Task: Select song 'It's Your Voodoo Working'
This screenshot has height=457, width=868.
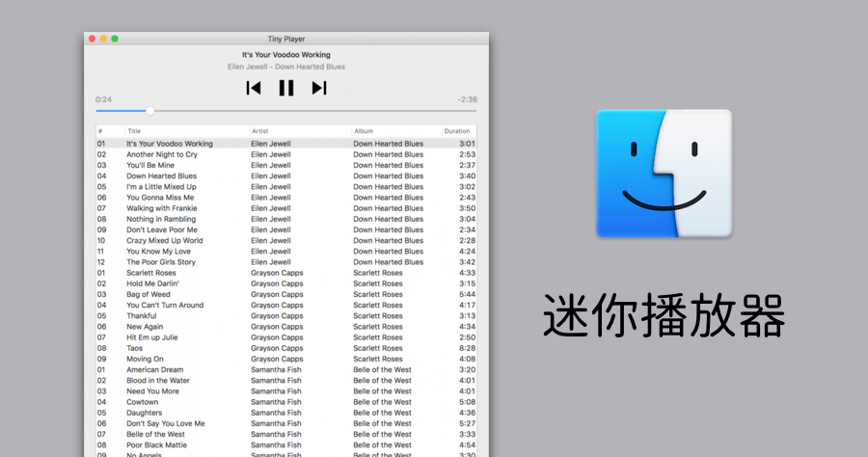Action: point(170,144)
